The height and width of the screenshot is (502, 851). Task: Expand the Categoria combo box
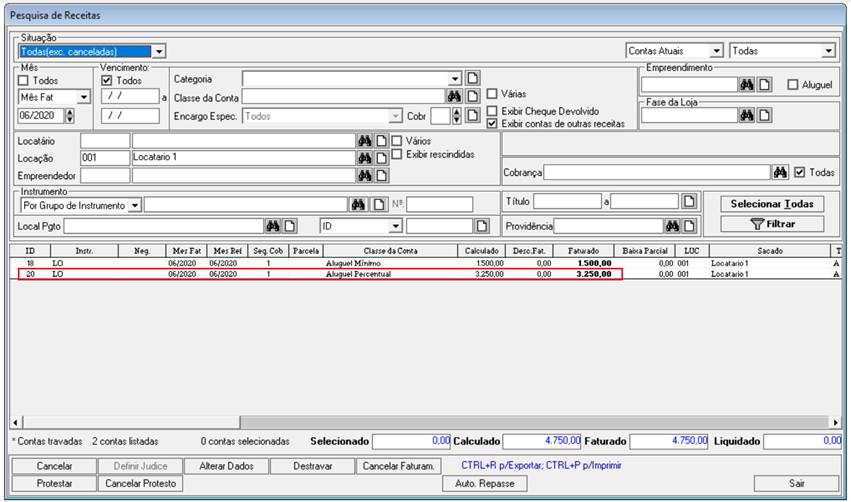[455, 79]
